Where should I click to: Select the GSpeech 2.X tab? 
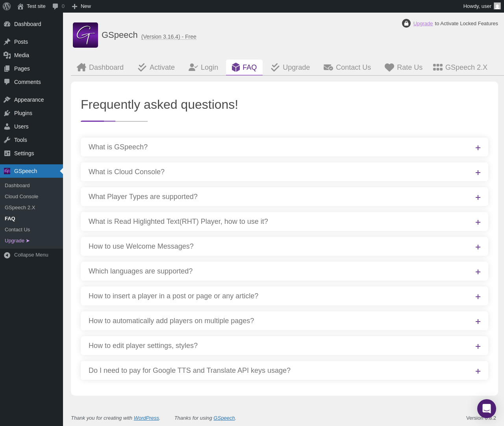(x=460, y=67)
